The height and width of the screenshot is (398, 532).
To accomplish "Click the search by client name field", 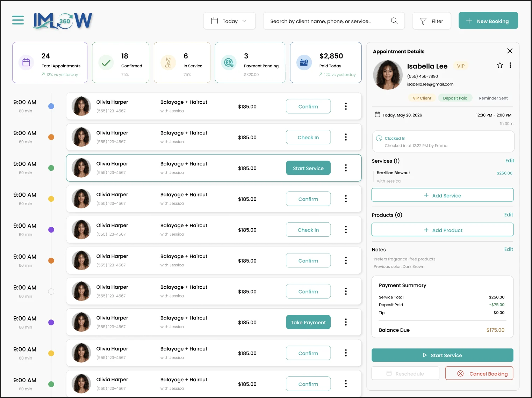I will point(333,21).
